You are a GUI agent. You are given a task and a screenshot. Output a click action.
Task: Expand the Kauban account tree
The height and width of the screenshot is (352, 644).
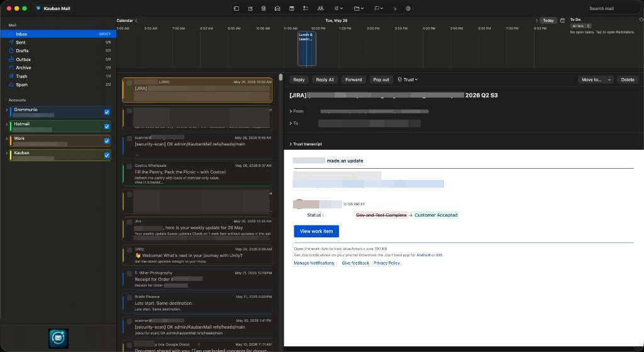(6, 153)
